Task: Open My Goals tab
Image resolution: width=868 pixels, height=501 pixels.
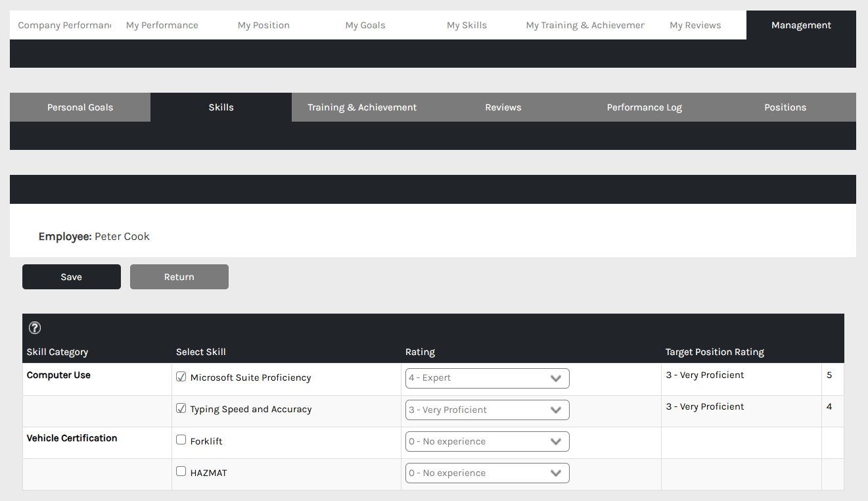Action: [x=365, y=25]
